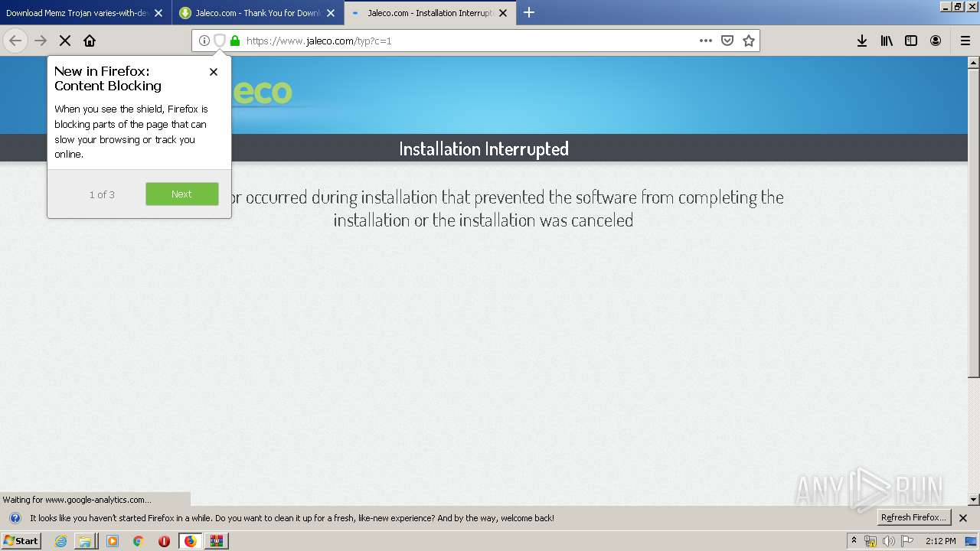980x551 pixels.
Task: Select Firefox taskbar button
Action: click(190, 541)
